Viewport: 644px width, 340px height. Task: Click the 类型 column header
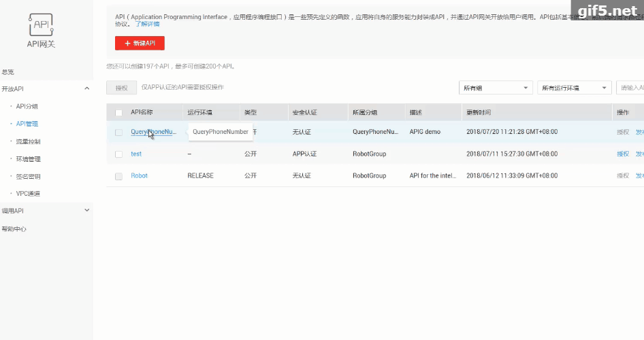tap(251, 112)
